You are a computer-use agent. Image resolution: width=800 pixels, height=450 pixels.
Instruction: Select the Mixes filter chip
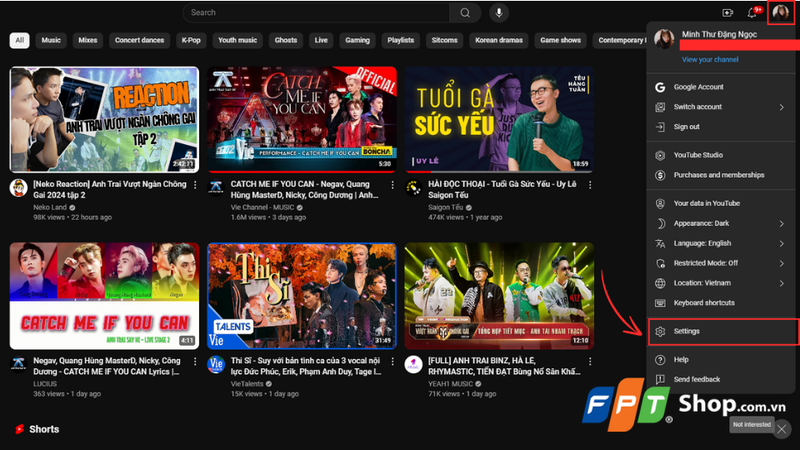(x=88, y=40)
